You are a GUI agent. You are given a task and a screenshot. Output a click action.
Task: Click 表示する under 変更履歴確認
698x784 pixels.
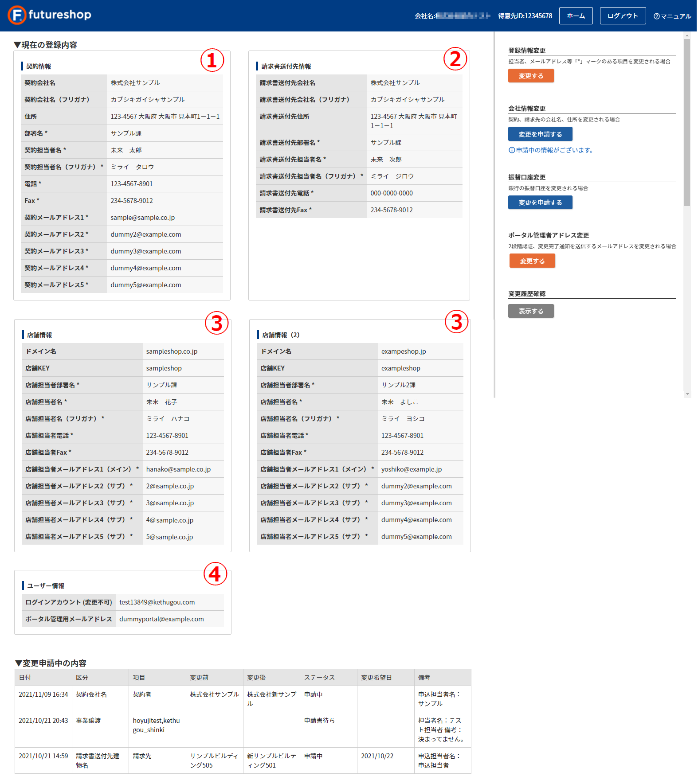[531, 311]
